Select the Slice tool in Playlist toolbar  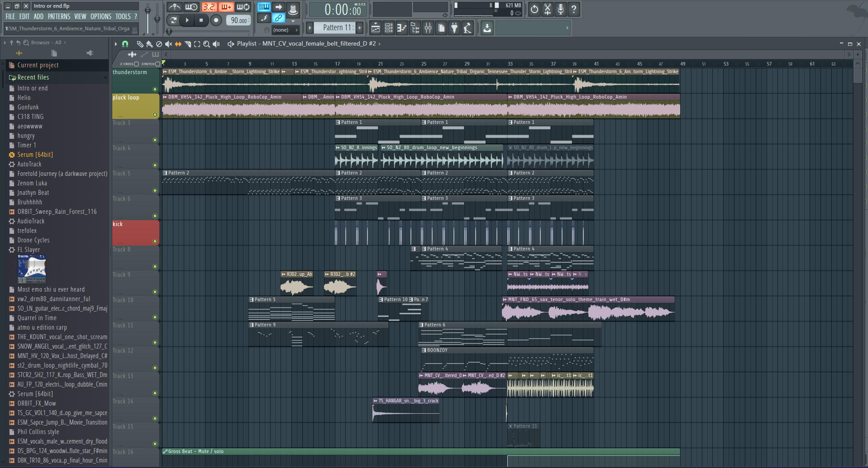(187, 44)
